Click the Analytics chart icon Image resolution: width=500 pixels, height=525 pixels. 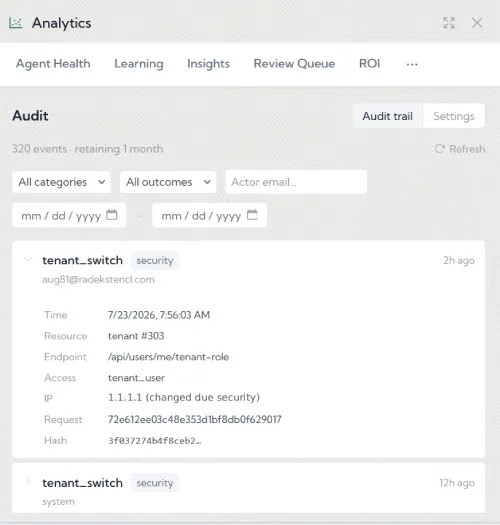(x=15, y=23)
